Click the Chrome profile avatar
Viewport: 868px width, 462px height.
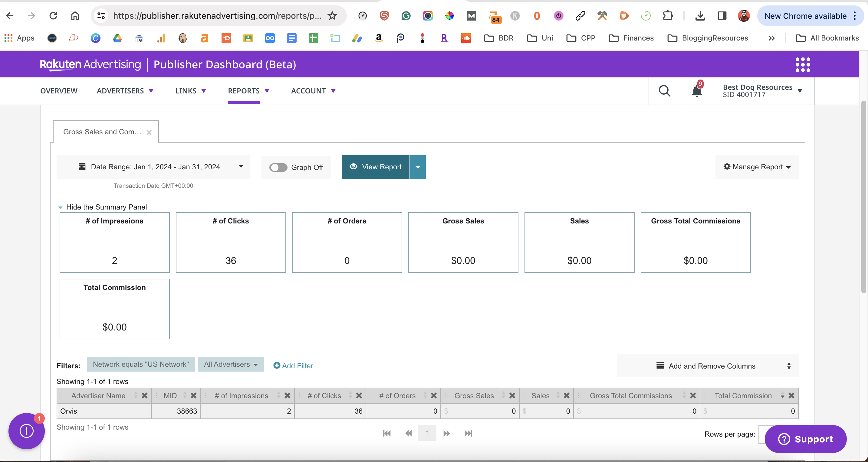tap(744, 15)
